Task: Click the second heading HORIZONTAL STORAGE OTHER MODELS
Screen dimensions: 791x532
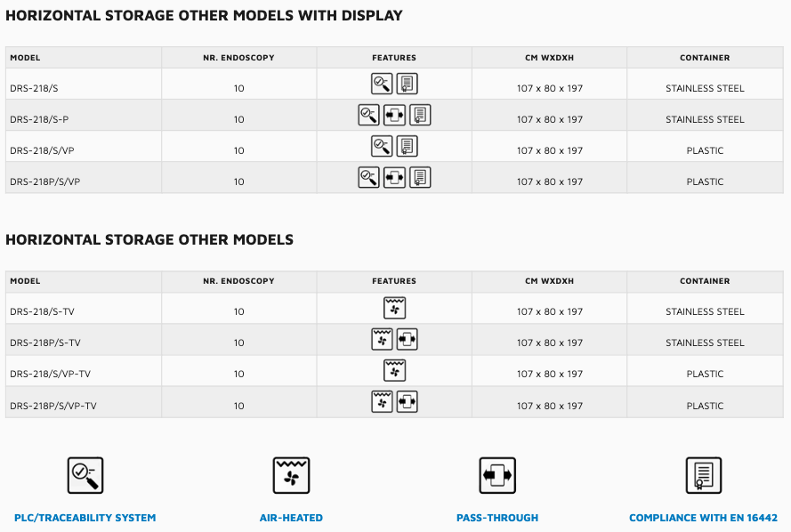Action: pos(149,239)
